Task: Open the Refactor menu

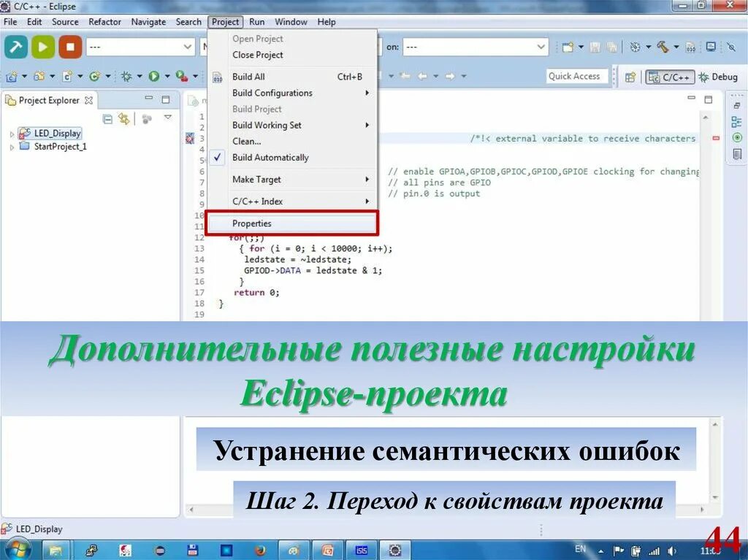Action: pos(104,22)
